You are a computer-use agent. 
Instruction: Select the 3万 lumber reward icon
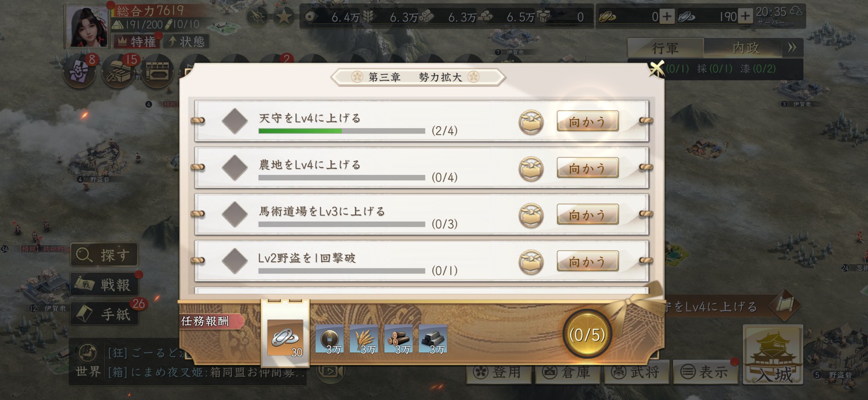pos(398,339)
